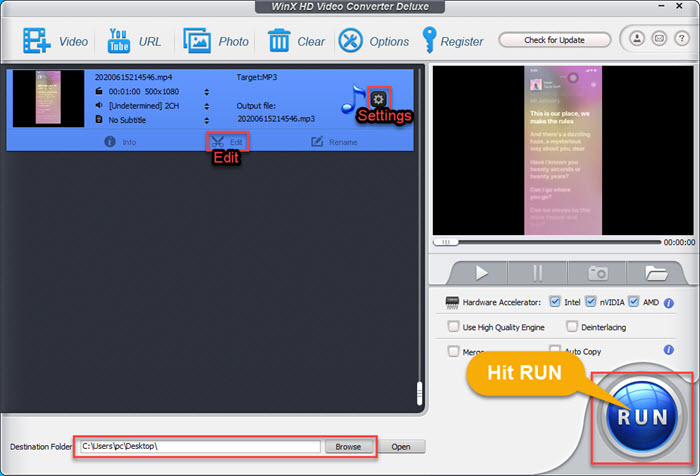Viewport: 700px width, 476px height.
Task: Close the WinX HD Video Converter window
Action: (x=679, y=6)
